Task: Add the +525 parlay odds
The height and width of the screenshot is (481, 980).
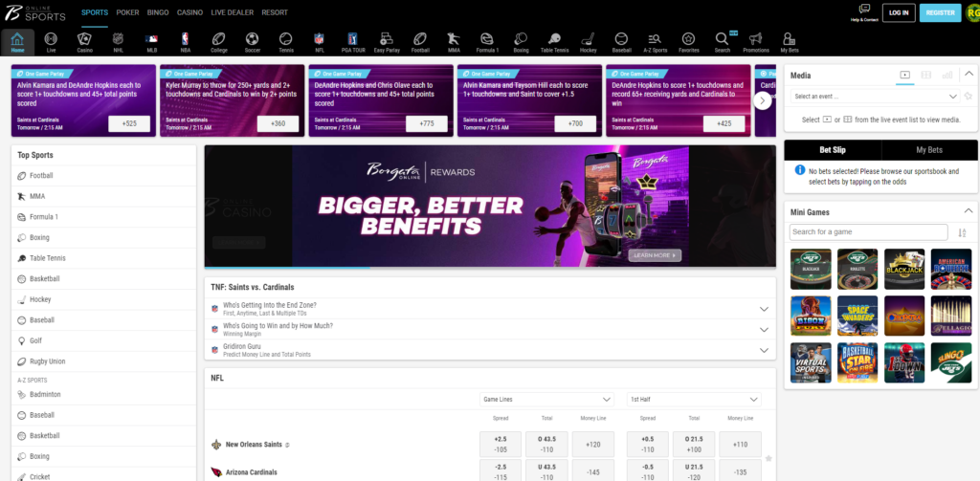Action: (129, 123)
